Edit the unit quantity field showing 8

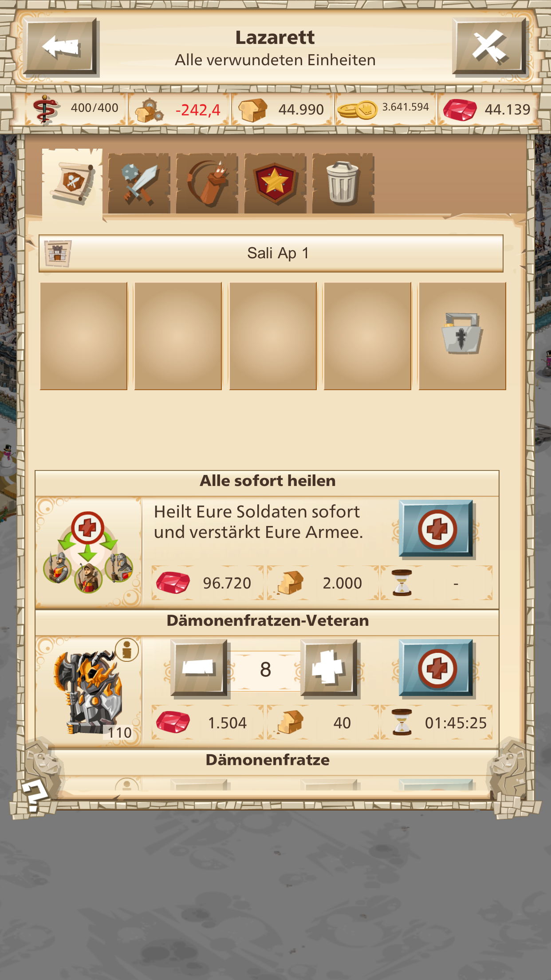[x=265, y=669]
